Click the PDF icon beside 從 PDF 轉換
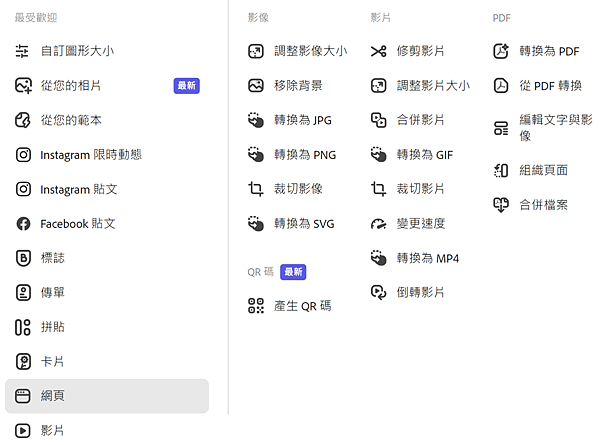 501,86
